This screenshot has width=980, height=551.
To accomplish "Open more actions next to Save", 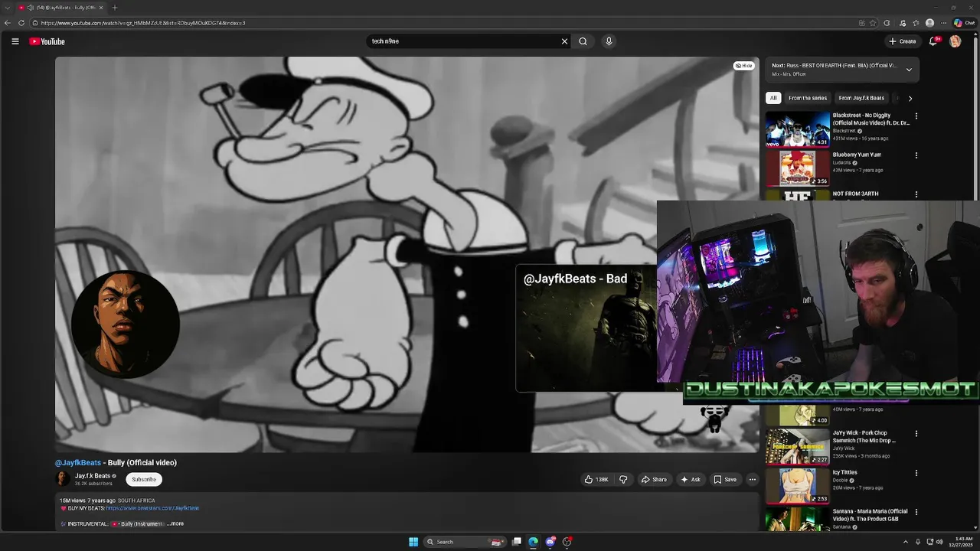I will click(x=752, y=480).
